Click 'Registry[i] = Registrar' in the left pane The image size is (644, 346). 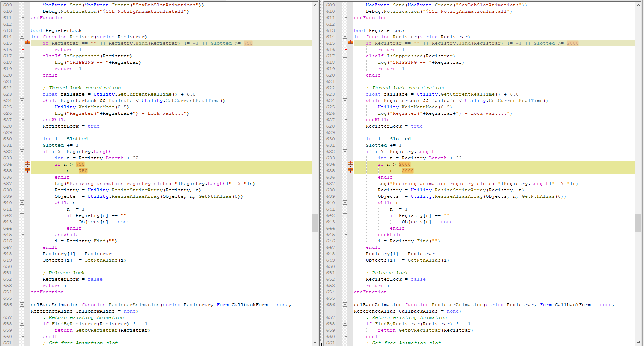coord(77,254)
